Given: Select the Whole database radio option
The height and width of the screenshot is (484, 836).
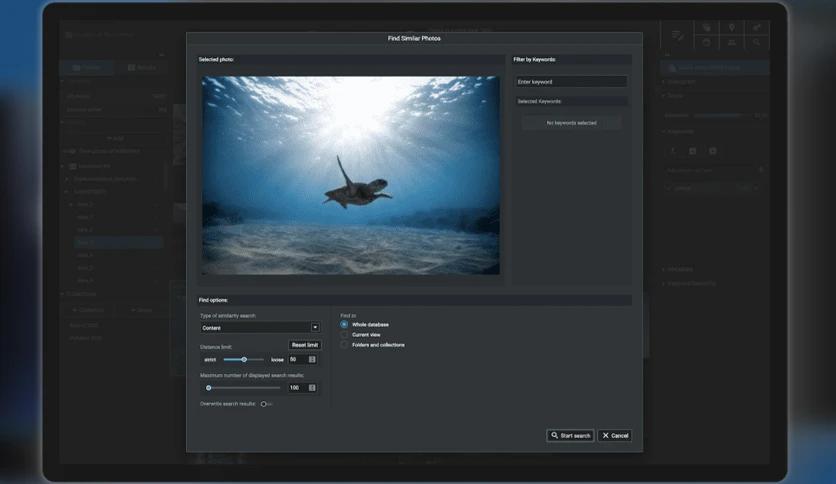Looking at the screenshot, I should point(344,324).
